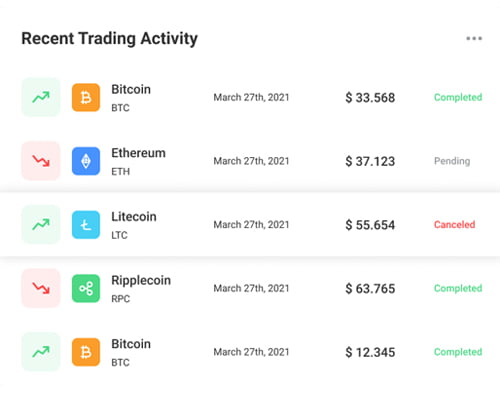Click upward trend arrow beside Litecoin
The image size is (500, 400).
pos(41,225)
